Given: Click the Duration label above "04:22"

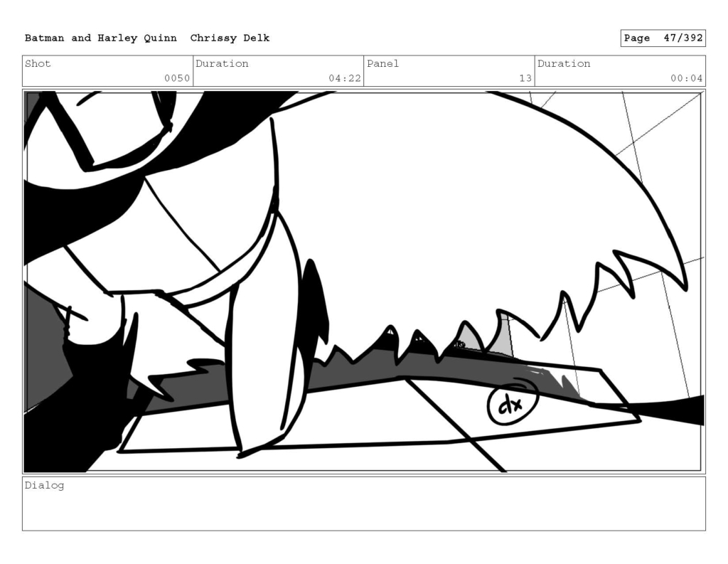Looking at the screenshot, I should click(x=222, y=63).
